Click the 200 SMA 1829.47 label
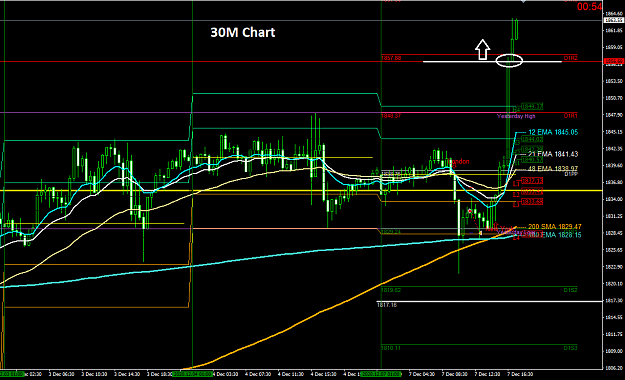The width and height of the screenshot is (625, 380). click(x=554, y=226)
